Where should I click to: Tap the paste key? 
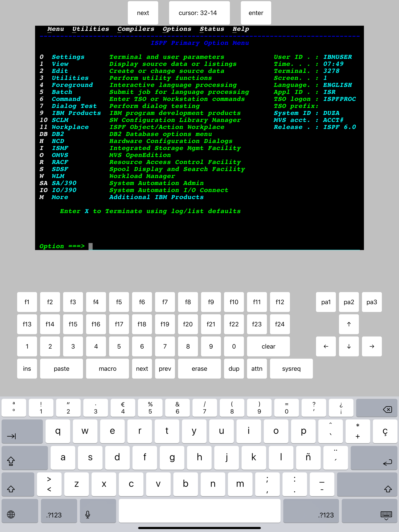(x=61, y=368)
